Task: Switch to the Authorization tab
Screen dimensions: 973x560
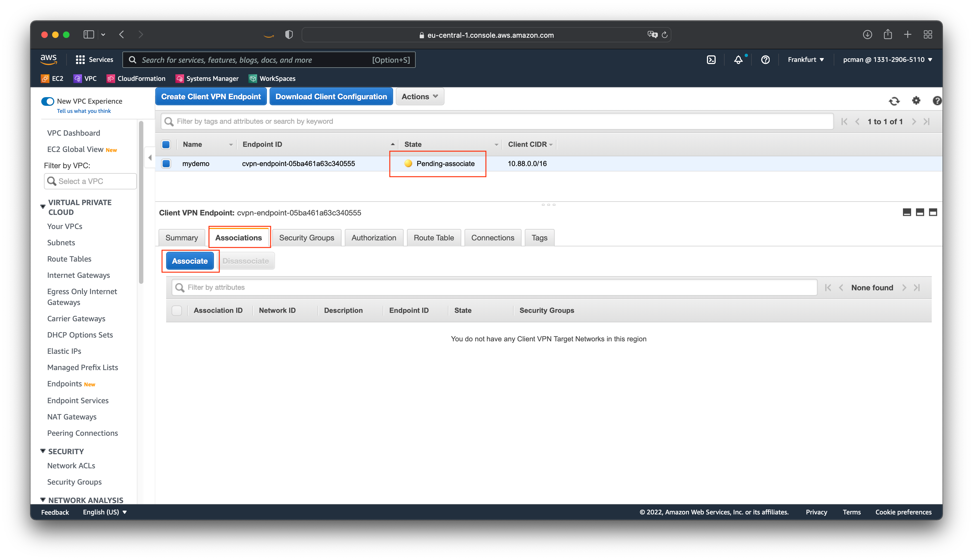Action: click(374, 238)
